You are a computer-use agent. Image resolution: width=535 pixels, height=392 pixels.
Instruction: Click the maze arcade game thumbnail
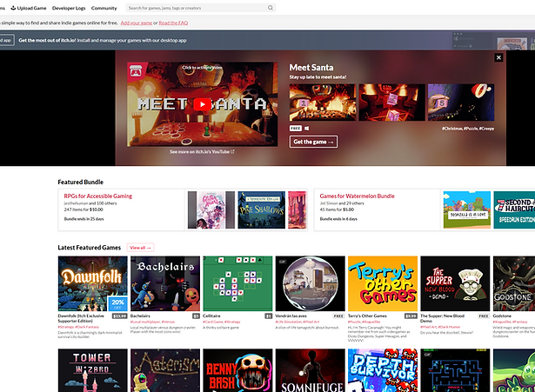pyautogui.click(x=455, y=370)
